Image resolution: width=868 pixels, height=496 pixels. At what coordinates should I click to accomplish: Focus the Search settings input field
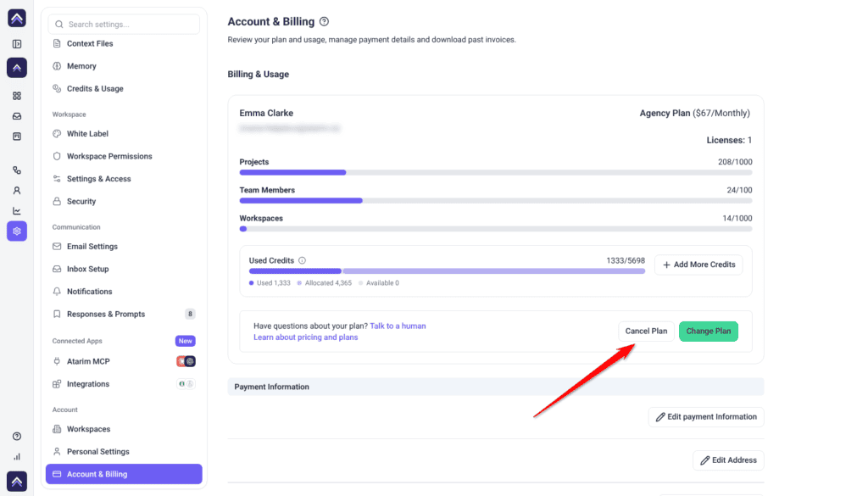tap(124, 25)
